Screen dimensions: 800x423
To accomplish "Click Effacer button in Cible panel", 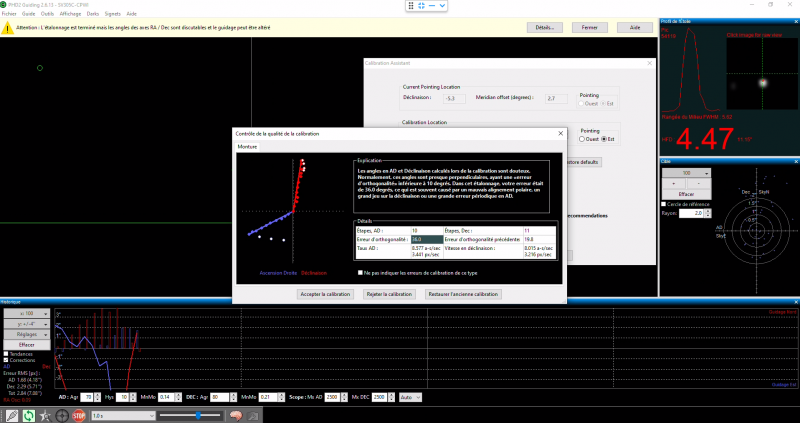I will pos(686,194).
